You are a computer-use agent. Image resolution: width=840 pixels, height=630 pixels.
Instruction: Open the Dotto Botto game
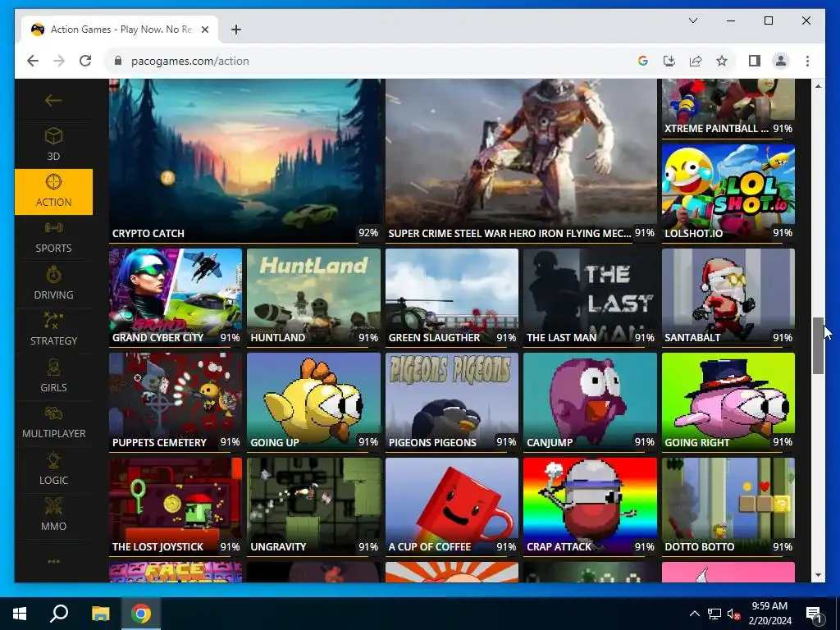(728, 507)
